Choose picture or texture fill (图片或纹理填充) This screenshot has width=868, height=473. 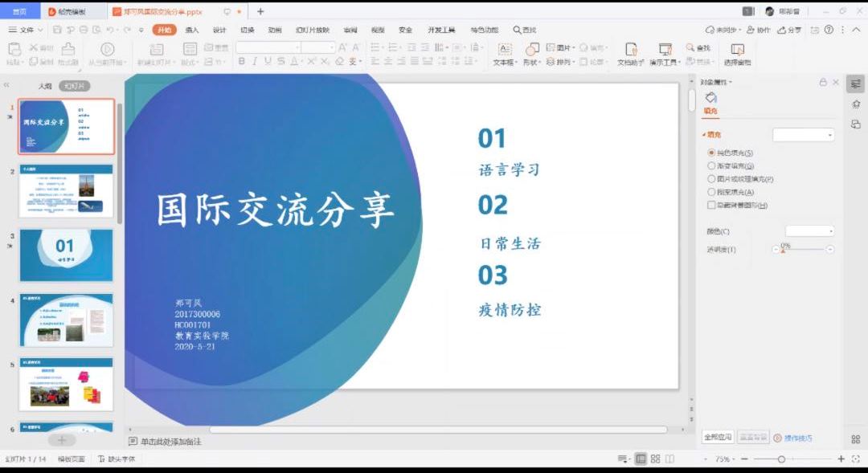tap(711, 179)
